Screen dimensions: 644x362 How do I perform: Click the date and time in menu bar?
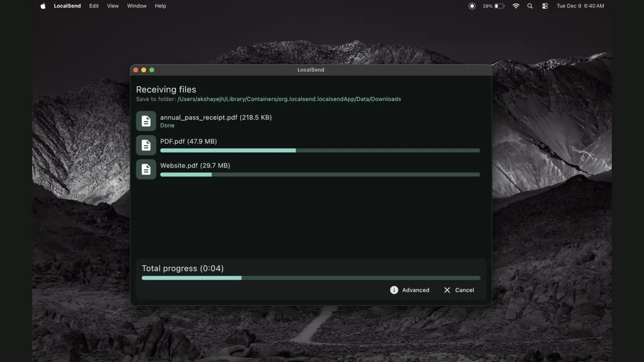tap(580, 6)
